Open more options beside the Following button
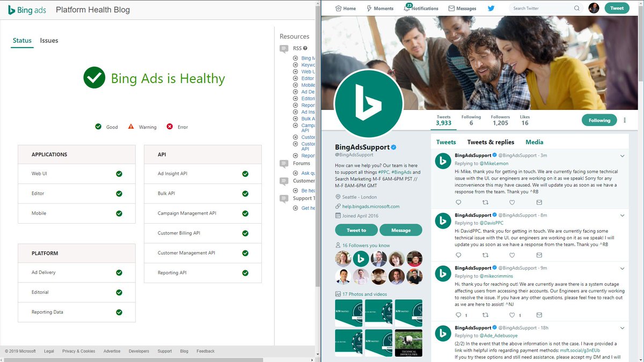 (625, 120)
